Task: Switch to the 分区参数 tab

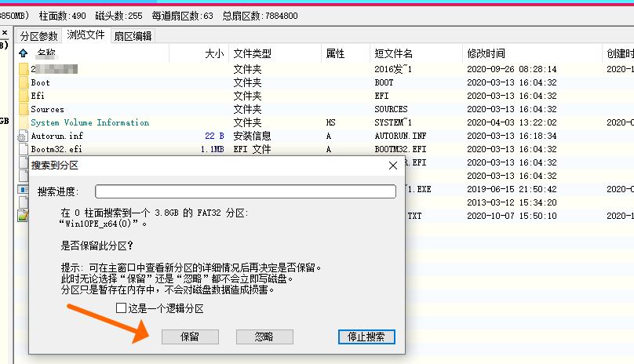Action: [x=39, y=36]
